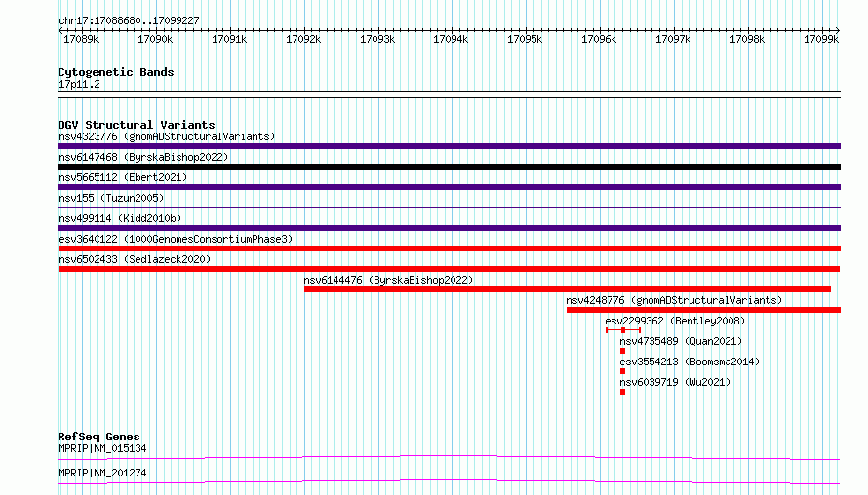Click the 17p11.2 band label
This screenshot has width=868, height=495.
[79, 84]
